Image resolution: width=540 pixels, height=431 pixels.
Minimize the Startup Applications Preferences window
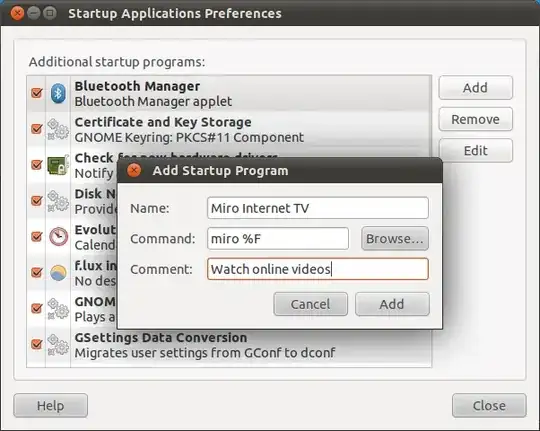[33, 13]
